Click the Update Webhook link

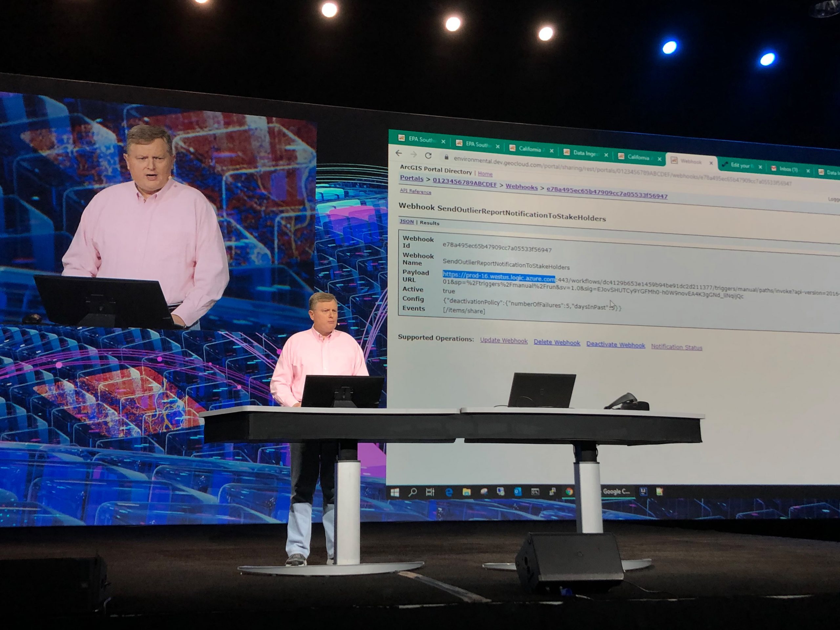[x=504, y=341]
